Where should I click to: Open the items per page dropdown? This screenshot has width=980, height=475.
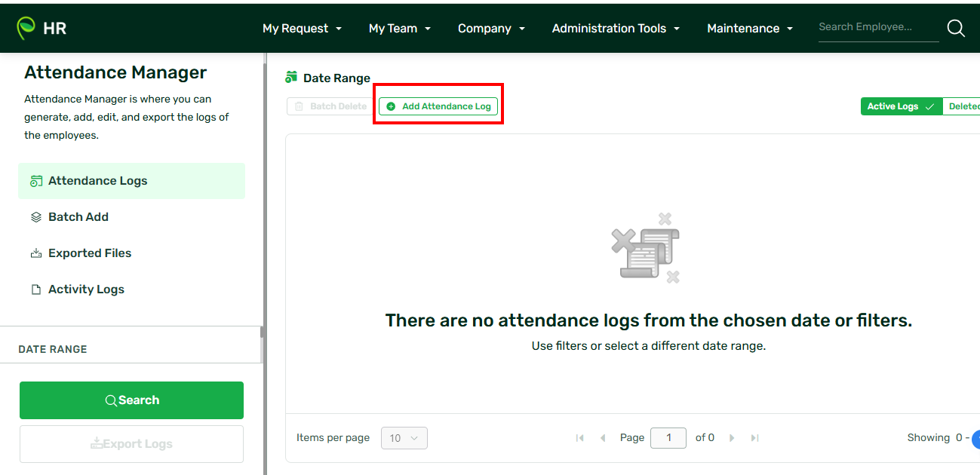click(404, 438)
